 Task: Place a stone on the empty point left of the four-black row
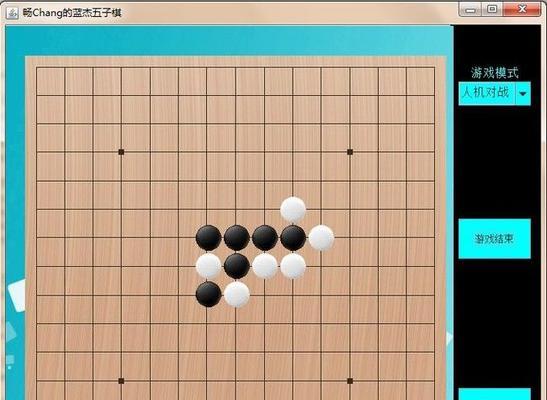pyautogui.click(x=179, y=238)
